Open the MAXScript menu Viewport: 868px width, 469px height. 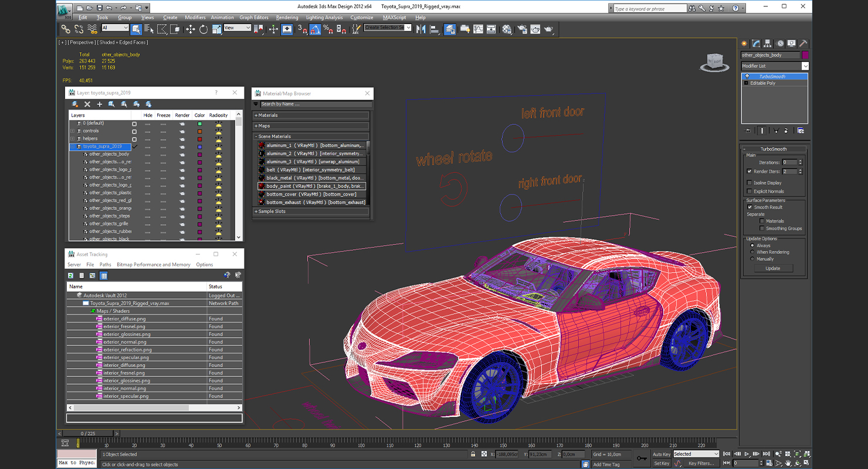click(x=395, y=18)
